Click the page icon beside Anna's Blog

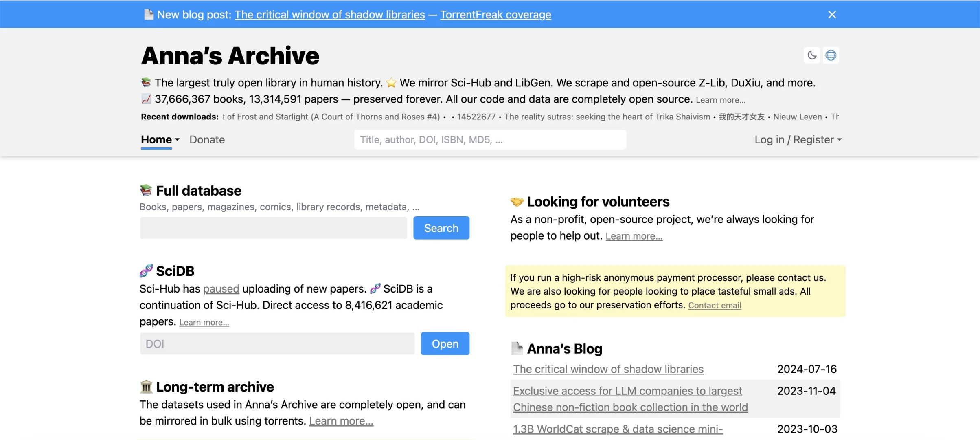coord(517,348)
